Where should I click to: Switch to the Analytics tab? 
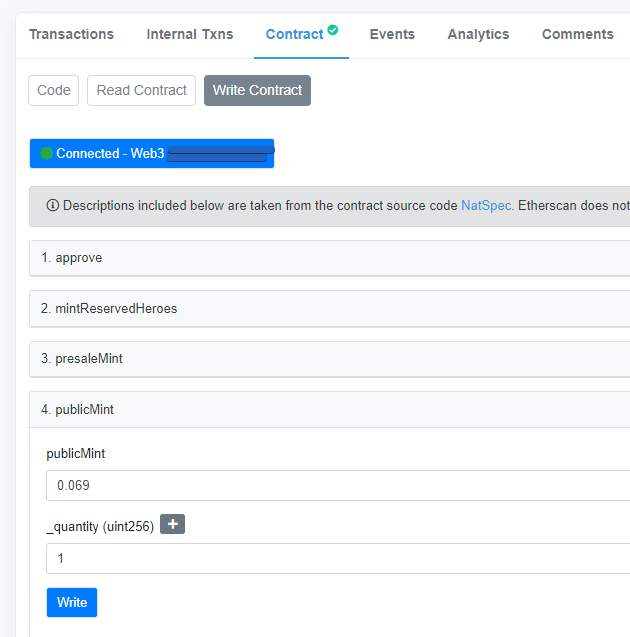click(x=478, y=35)
